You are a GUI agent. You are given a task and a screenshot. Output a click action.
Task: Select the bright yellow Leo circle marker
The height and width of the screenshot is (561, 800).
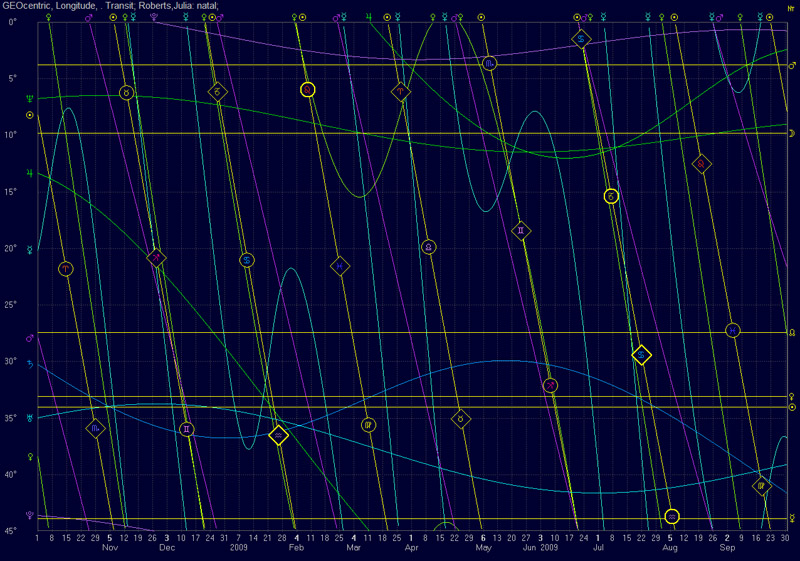[307, 89]
